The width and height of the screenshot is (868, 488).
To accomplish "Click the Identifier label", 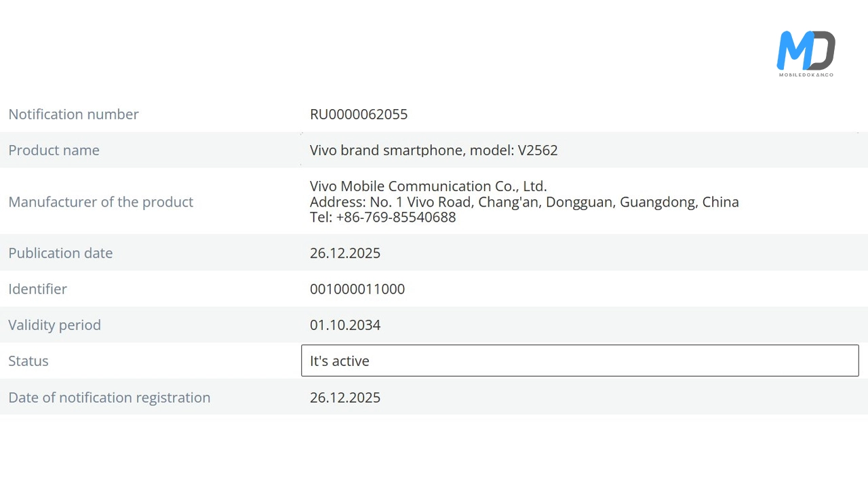I will (37, 289).
